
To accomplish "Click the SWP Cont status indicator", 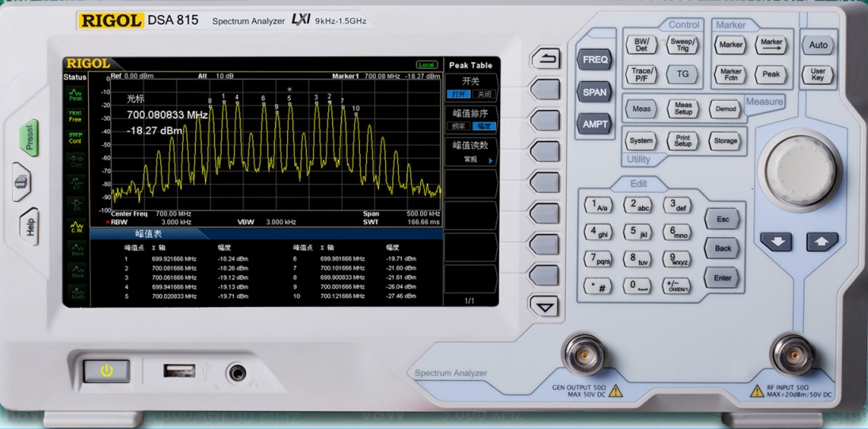I will pyautogui.click(x=75, y=138).
